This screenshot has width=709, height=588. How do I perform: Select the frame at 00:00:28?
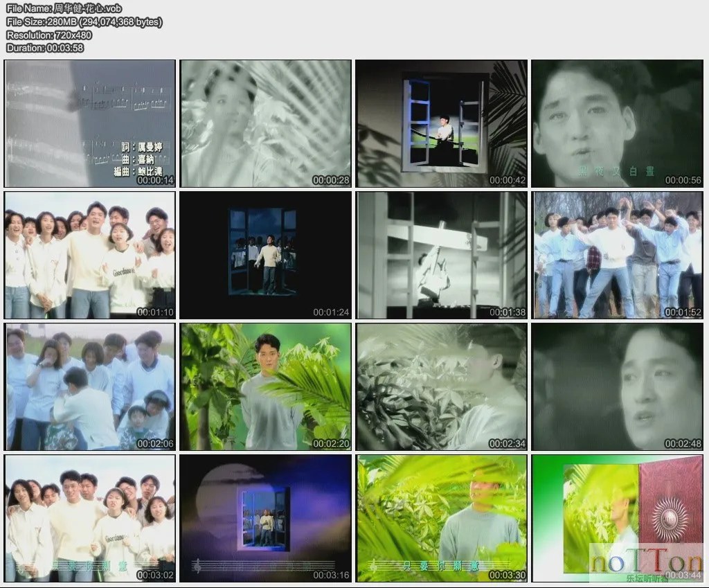click(266, 123)
